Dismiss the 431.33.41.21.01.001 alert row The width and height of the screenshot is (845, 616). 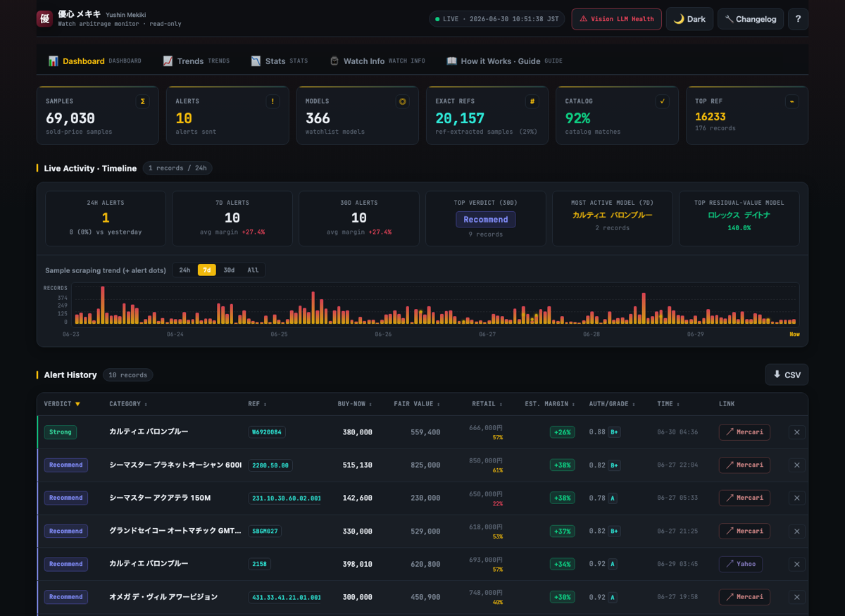tap(797, 598)
